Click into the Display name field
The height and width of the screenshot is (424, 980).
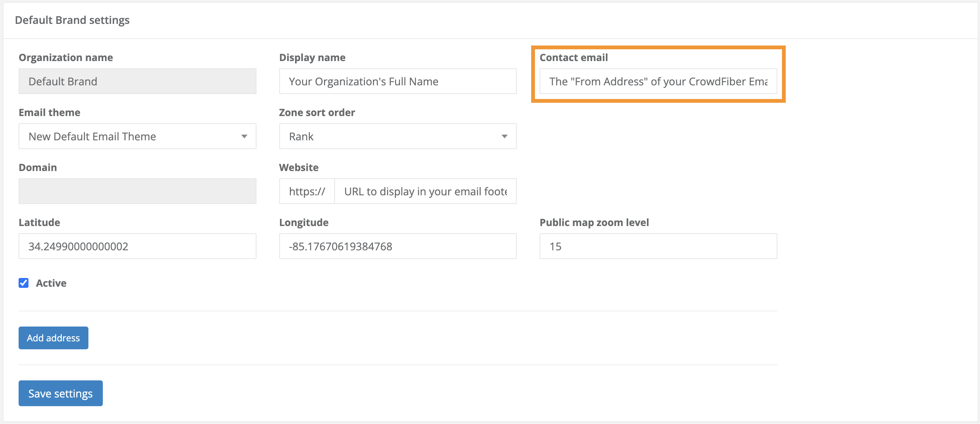click(x=398, y=82)
